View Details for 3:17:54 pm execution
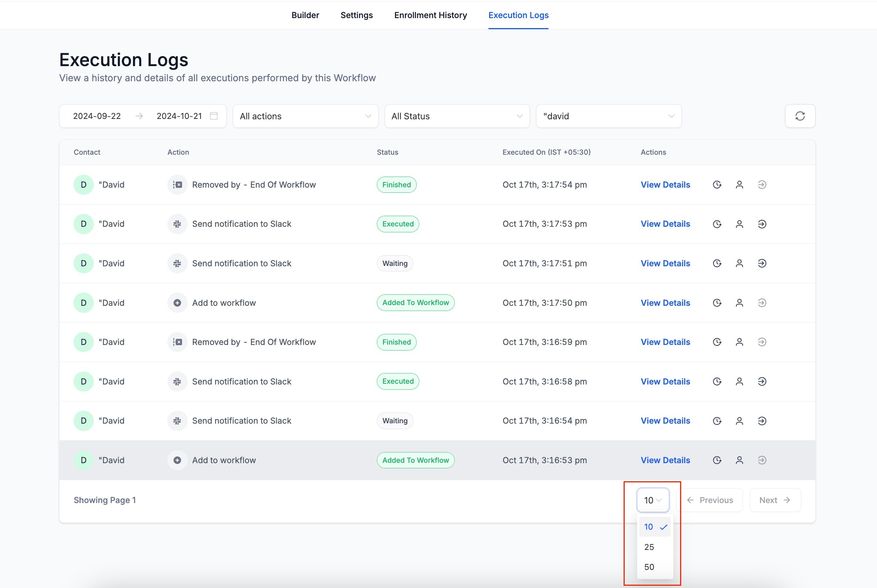 [x=665, y=185]
